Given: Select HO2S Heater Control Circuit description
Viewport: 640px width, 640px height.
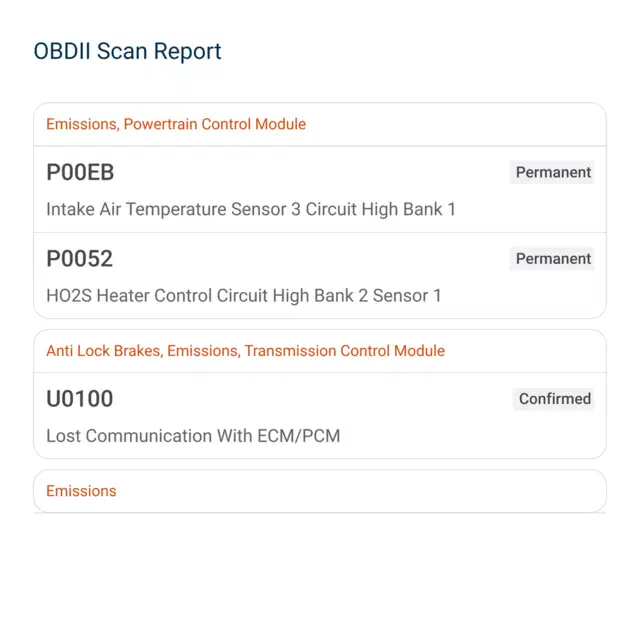Looking at the screenshot, I should click(244, 296).
